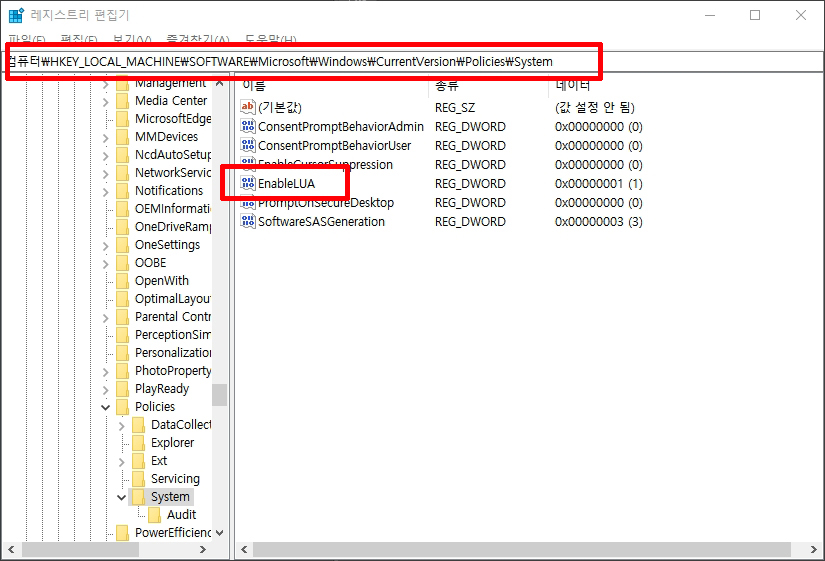The height and width of the screenshot is (561, 825).
Task: Select the MicrosoftEdge folder icon
Action: 122,118
